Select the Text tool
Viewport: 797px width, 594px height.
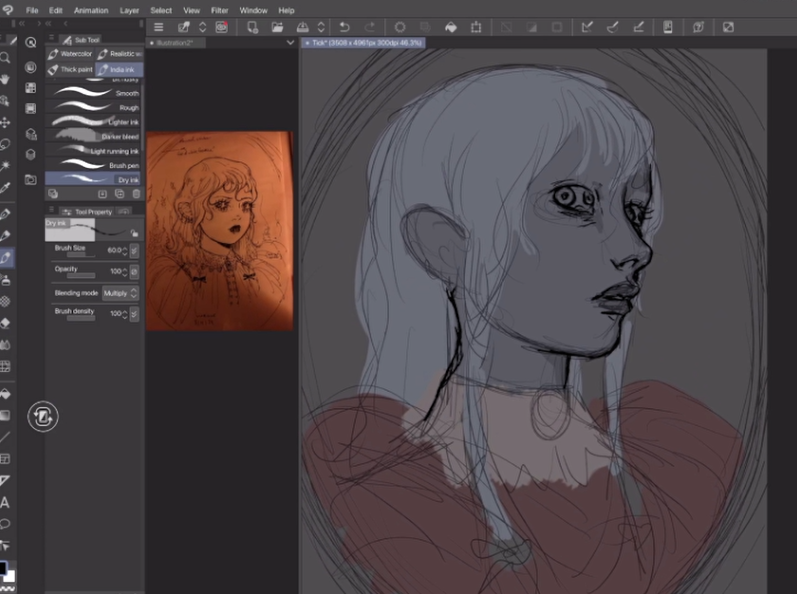tap(5, 503)
